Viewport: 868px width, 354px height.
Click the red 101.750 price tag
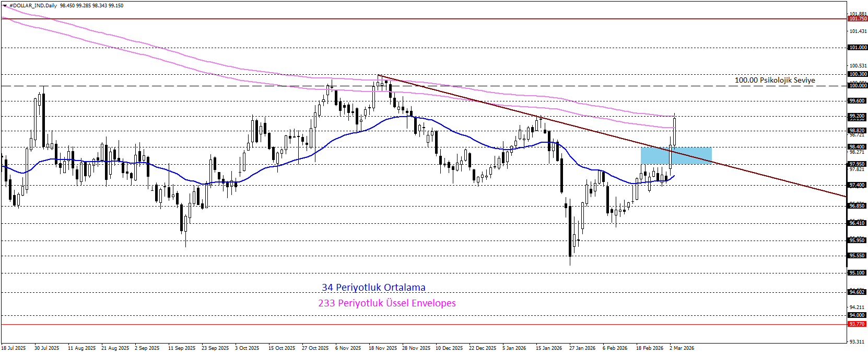click(858, 19)
